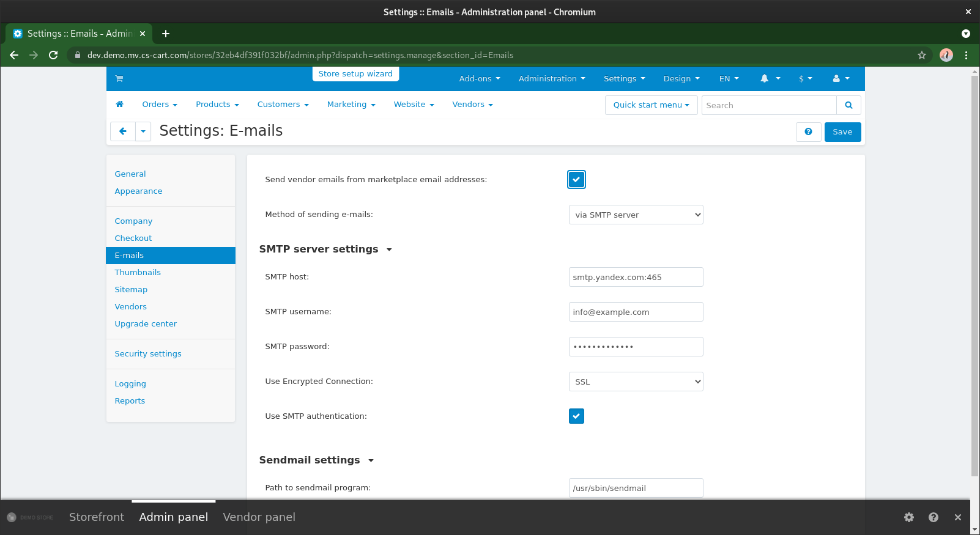Click in the Search box
The height and width of the screenshot is (535, 980).
769,105
